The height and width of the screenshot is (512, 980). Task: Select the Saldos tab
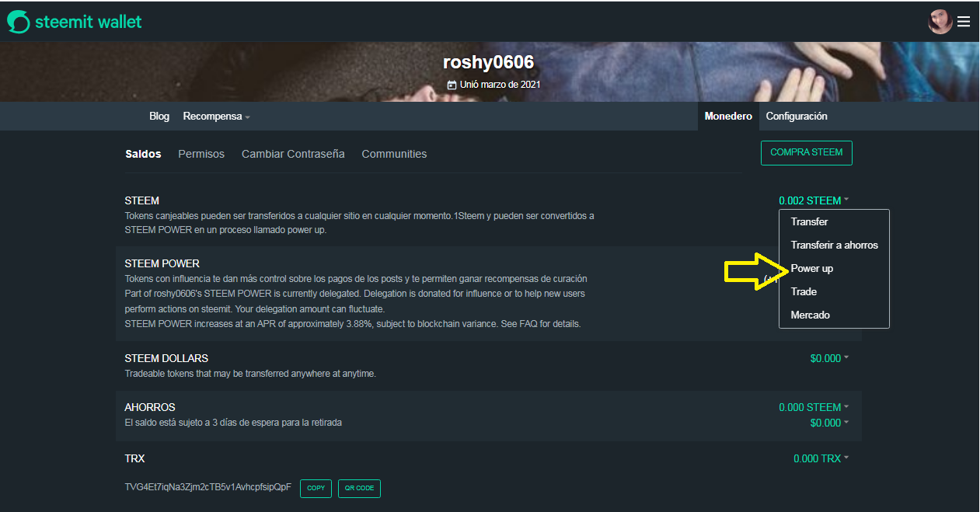[144, 154]
